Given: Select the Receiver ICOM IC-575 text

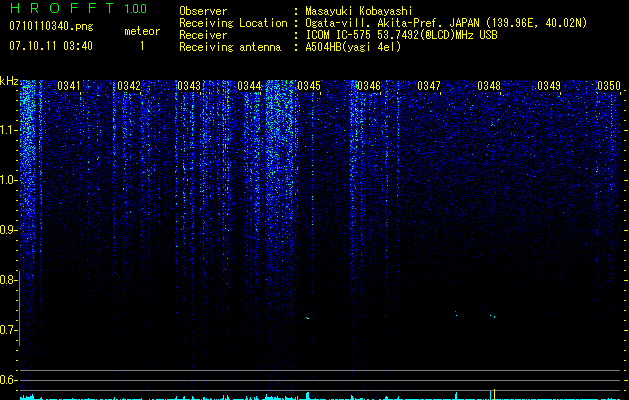Looking at the screenshot, I should pos(401,35).
